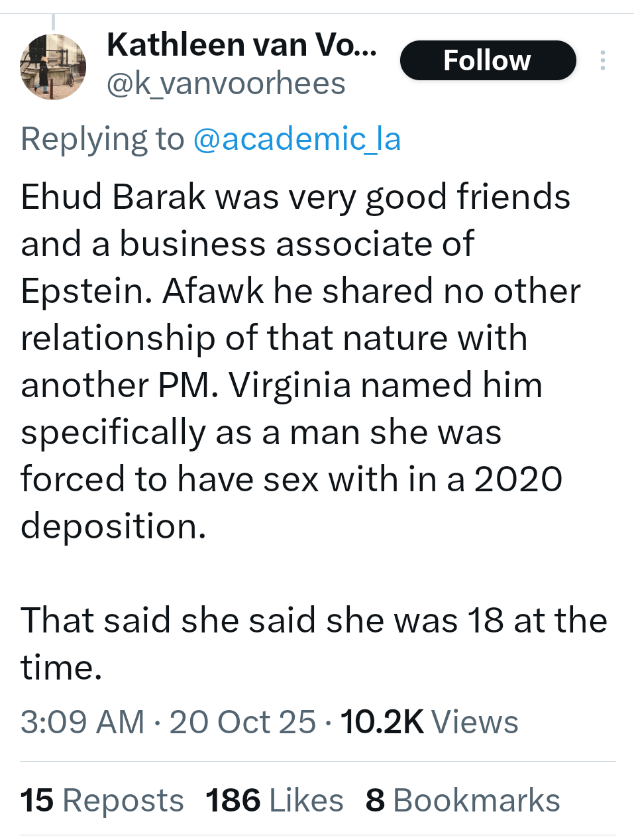
Task: Click the 3:09 AM timestamp
Action: tap(82, 722)
